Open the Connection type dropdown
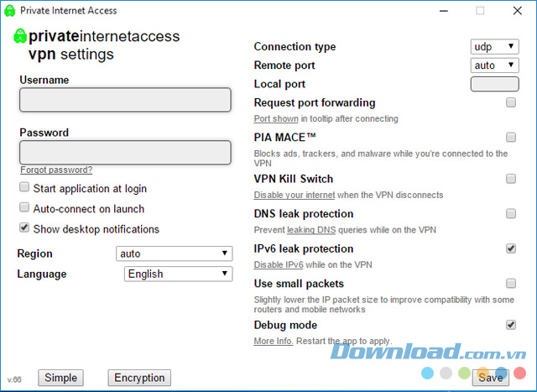537x392 pixels. (494, 47)
